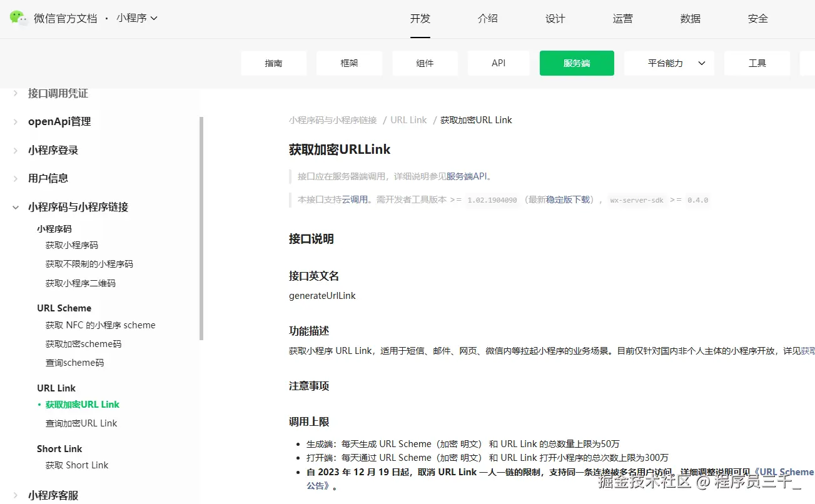Open 获取小程序码 in sidebar
This screenshot has height=504, width=815.
pyautogui.click(x=72, y=245)
